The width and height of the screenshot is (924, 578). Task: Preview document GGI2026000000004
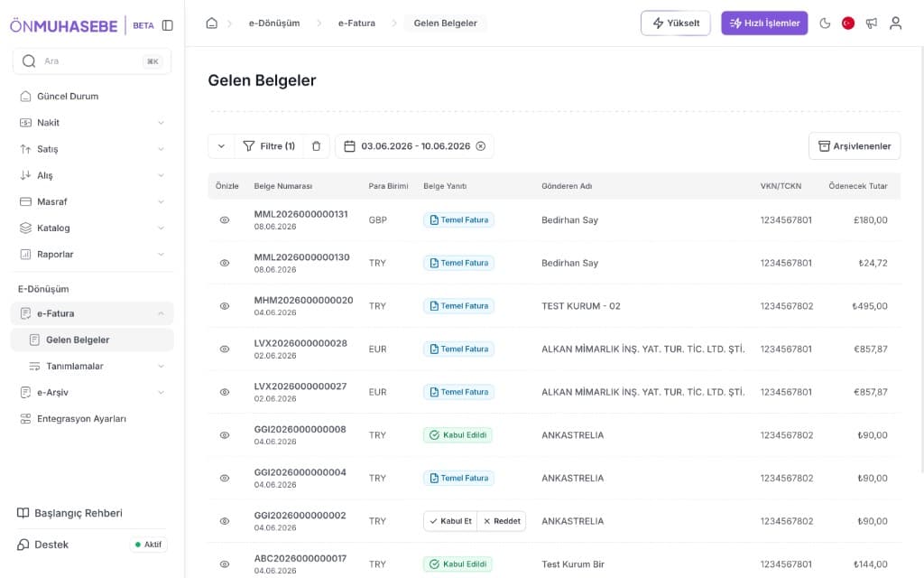225,479
